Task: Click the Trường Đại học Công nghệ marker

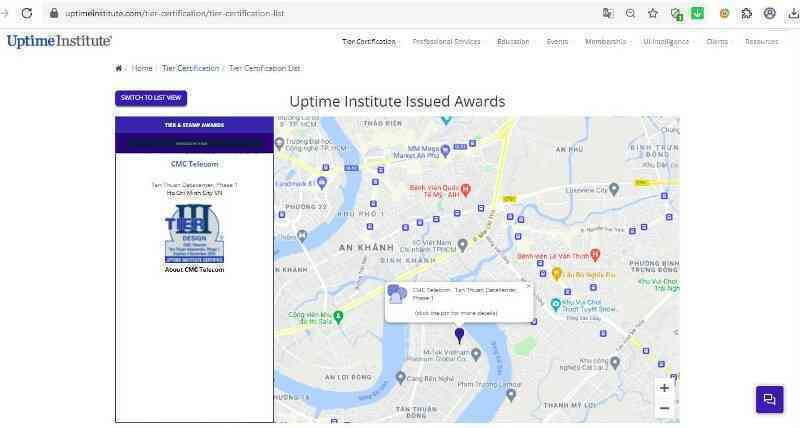Action: point(279,144)
